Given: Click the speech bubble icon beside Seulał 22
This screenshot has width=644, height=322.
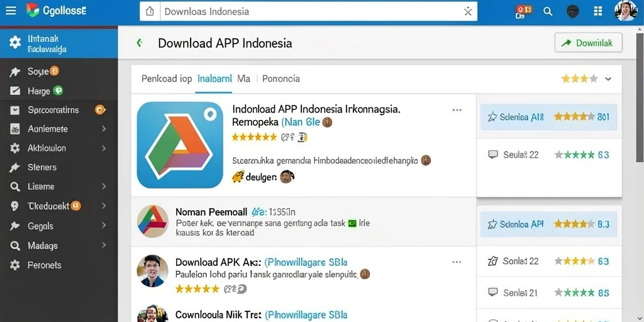Looking at the screenshot, I should pyautogui.click(x=493, y=155).
